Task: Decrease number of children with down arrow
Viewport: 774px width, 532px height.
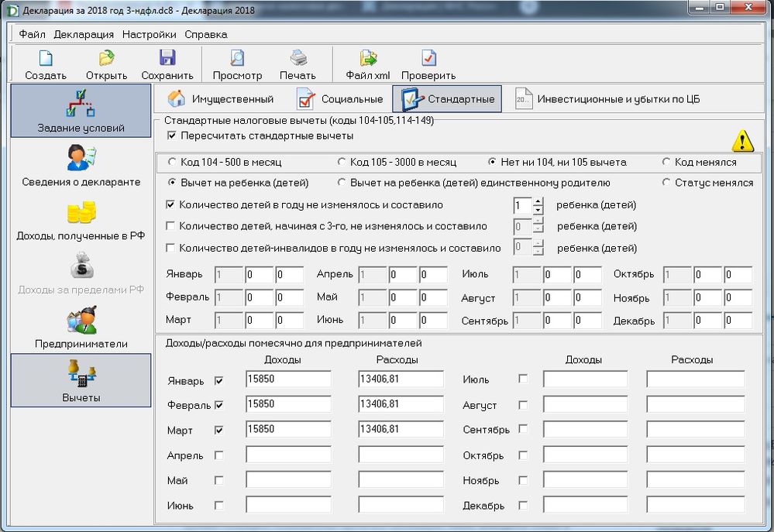Action: (538, 210)
